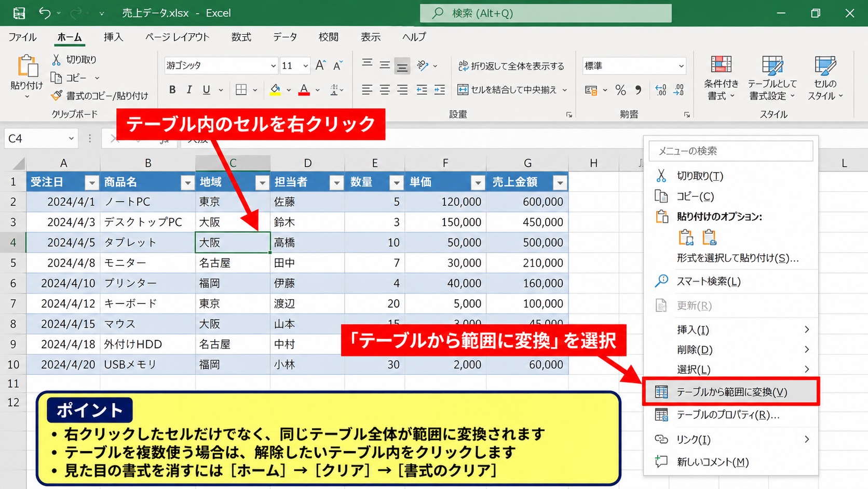Screen dimensions: 868x489
Task: Open テーブルのプロパティ(R) in context menu
Action: click(x=731, y=415)
